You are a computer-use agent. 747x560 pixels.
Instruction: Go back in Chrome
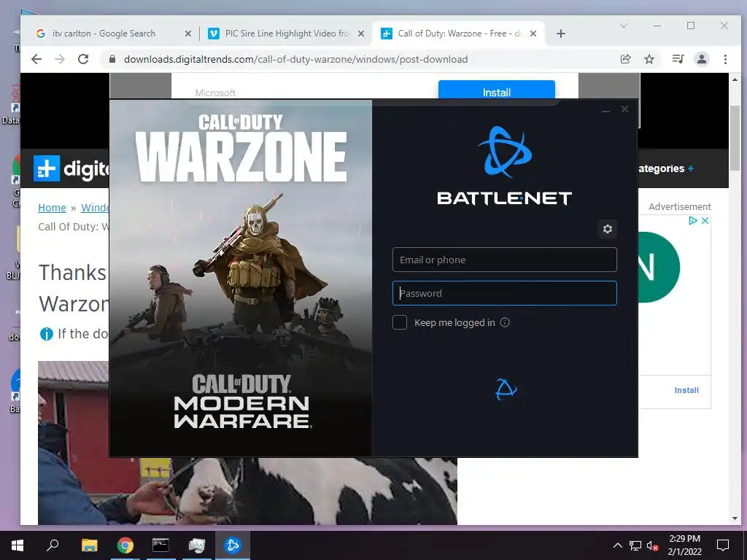[36, 59]
